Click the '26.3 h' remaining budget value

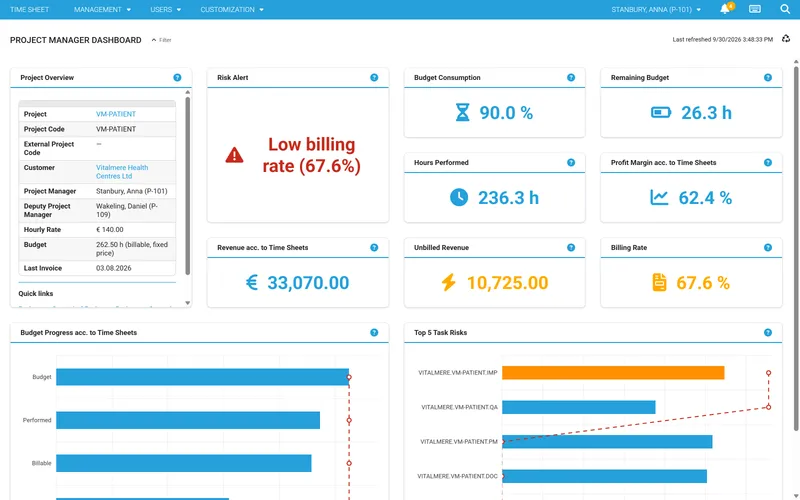706,113
